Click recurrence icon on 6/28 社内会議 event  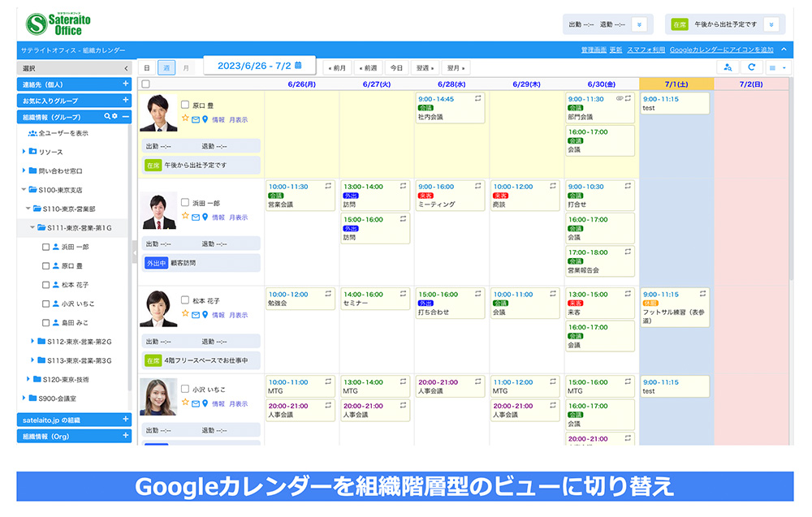[478, 98]
